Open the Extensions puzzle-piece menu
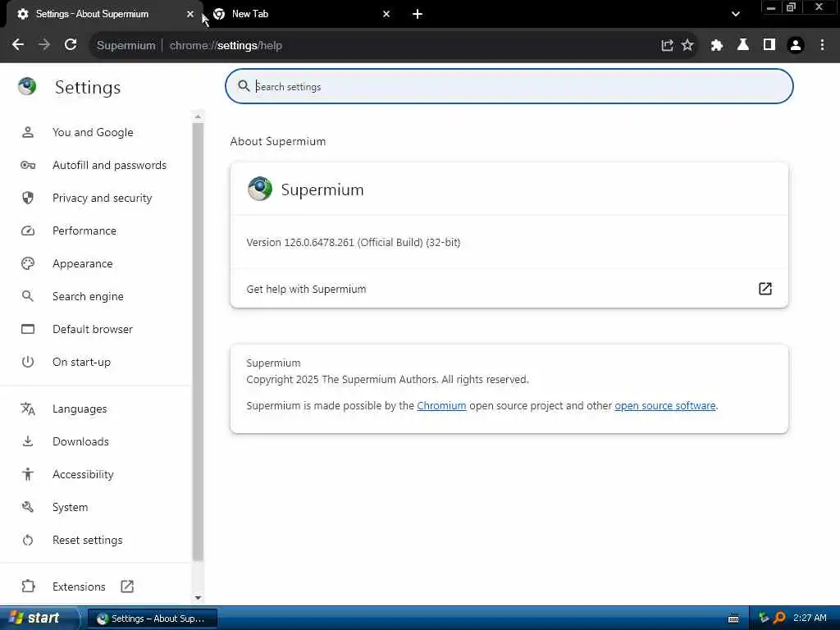840x630 pixels. tap(716, 46)
